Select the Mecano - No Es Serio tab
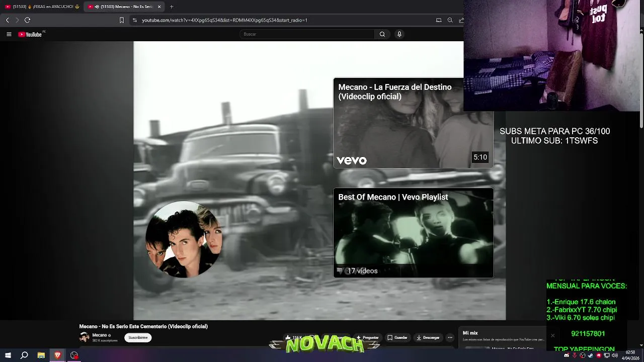Screen dimensions: 644x362 click(x=123, y=7)
